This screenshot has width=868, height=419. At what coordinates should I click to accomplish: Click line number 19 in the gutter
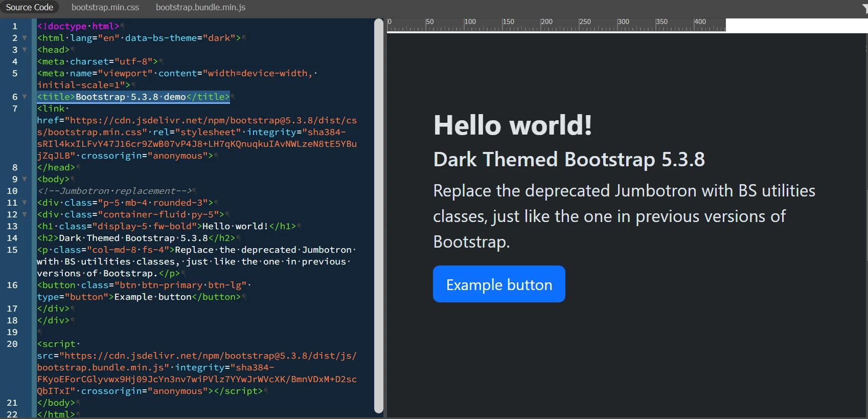click(x=12, y=332)
